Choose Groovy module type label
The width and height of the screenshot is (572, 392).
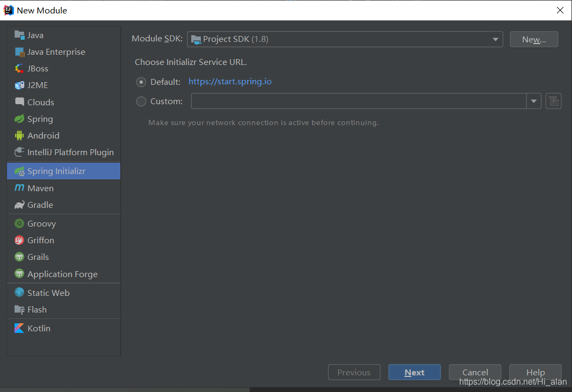coord(41,223)
